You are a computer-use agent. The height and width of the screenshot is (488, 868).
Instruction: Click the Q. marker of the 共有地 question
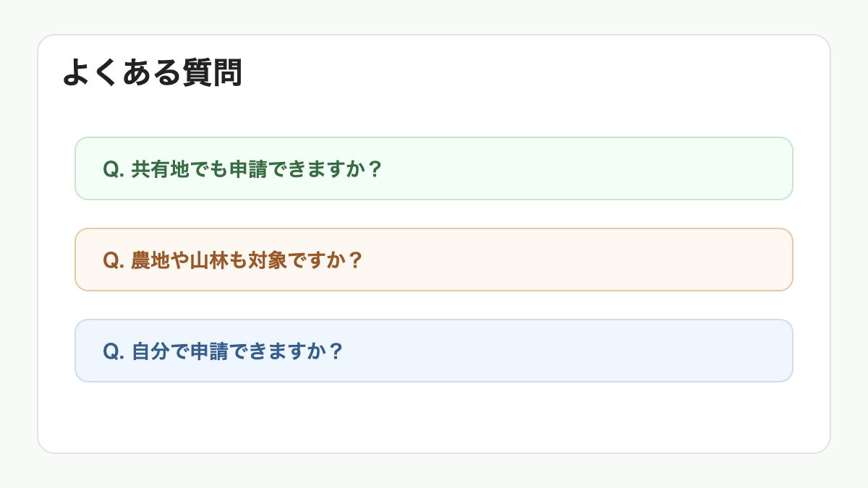(114, 168)
